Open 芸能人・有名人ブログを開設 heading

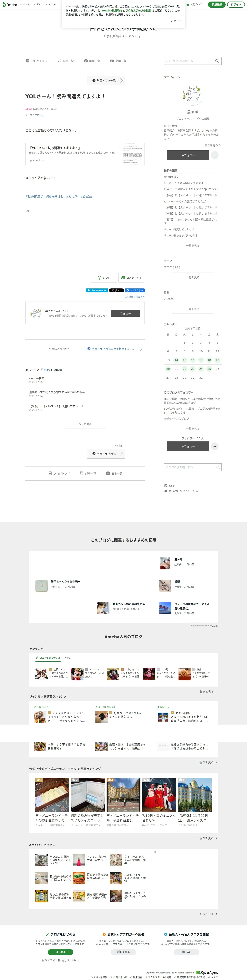click(186, 934)
